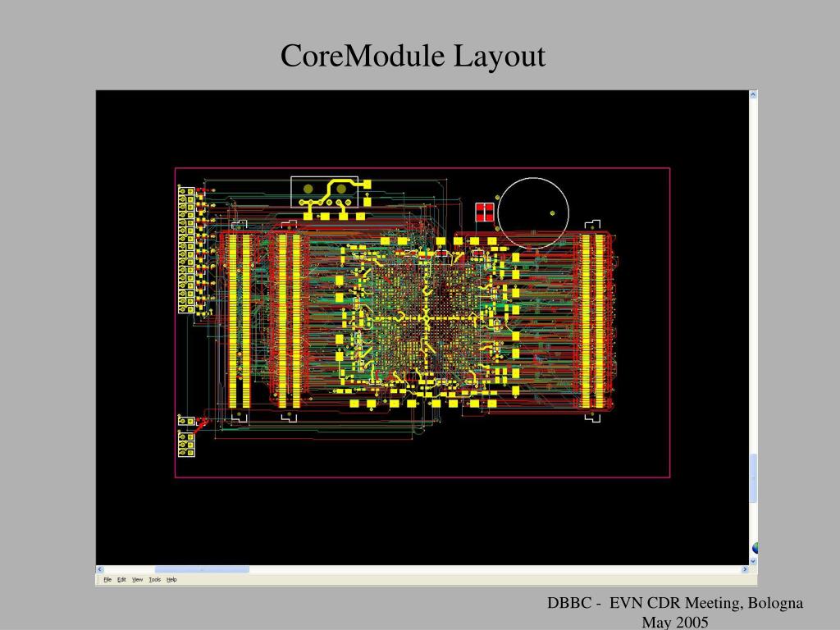Click the horizontal scrollbar thumb

pyautogui.click(x=202, y=569)
